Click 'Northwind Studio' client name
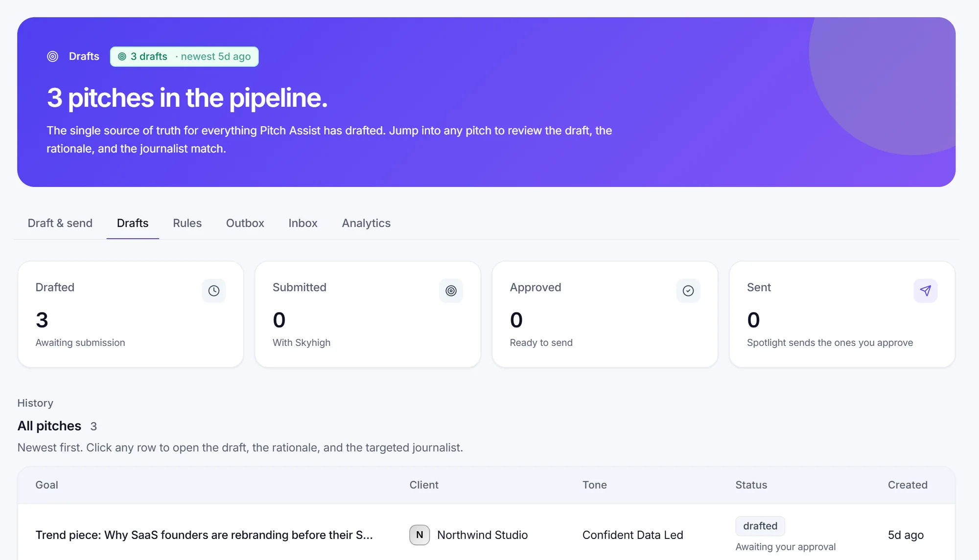The width and height of the screenshot is (979, 560). [482, 535]
